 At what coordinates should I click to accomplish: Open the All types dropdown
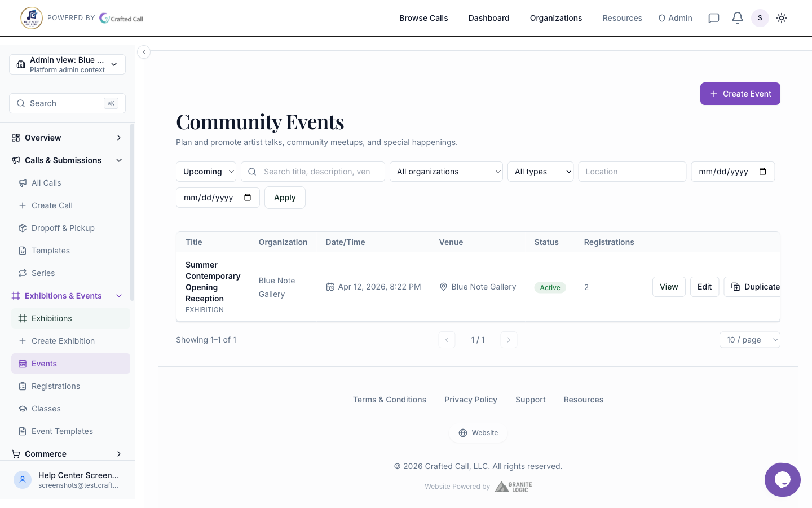point(540,172)
